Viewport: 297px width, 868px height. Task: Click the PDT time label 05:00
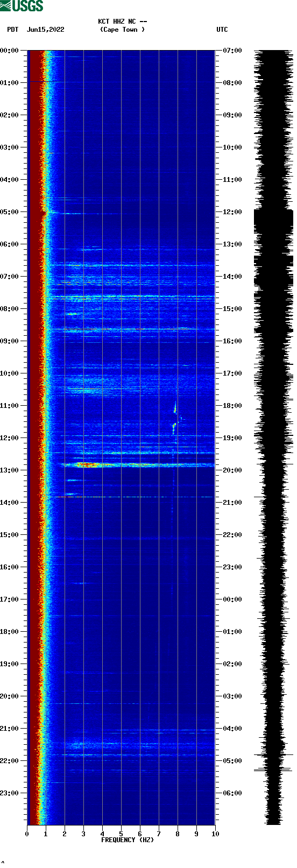point(10,212)
